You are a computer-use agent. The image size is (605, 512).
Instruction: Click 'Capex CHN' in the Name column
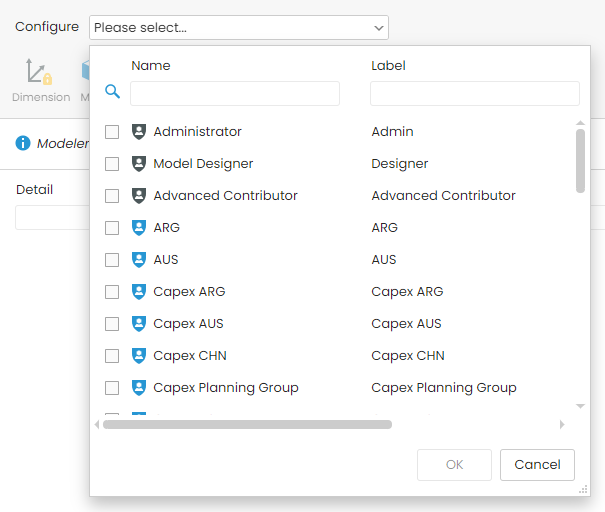pos(190,356)
